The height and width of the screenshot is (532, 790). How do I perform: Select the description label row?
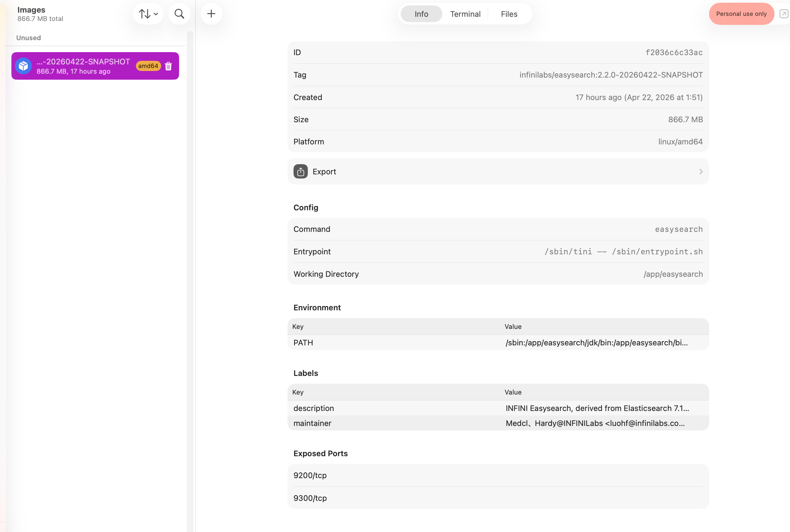[498, 408]
